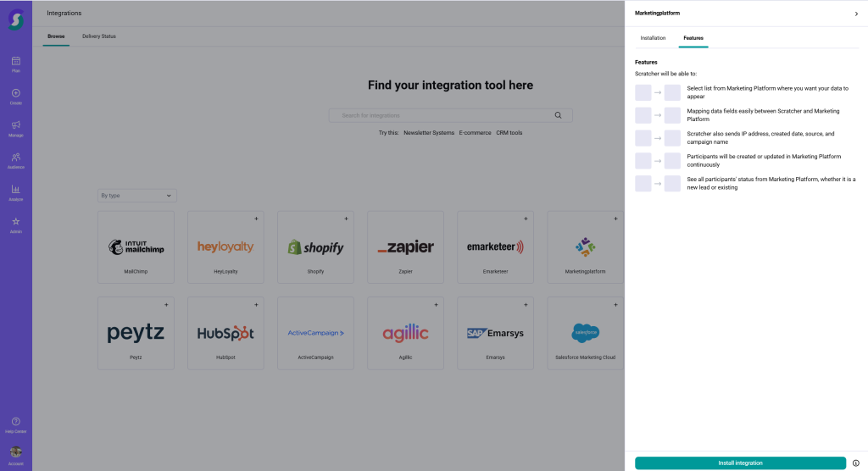Select the Shopify integration card
868x471 pixels.
click(315, 247)
